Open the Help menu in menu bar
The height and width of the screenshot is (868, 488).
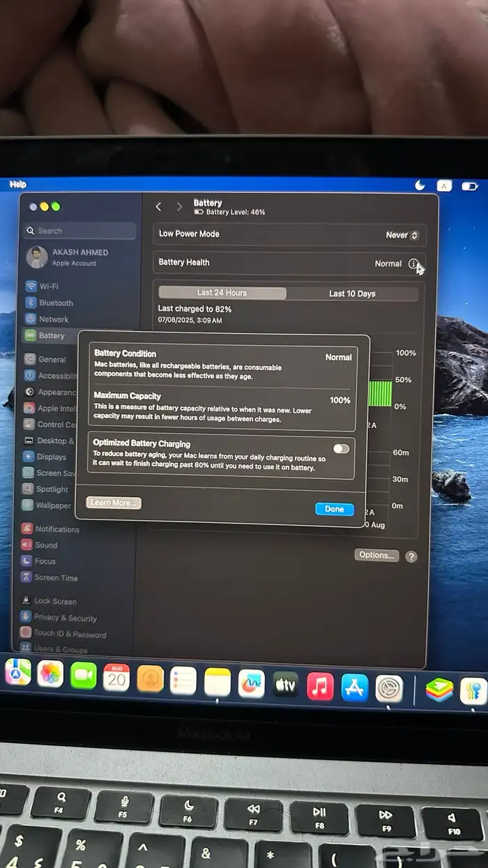pyautogui.click(x=18, y=185)
